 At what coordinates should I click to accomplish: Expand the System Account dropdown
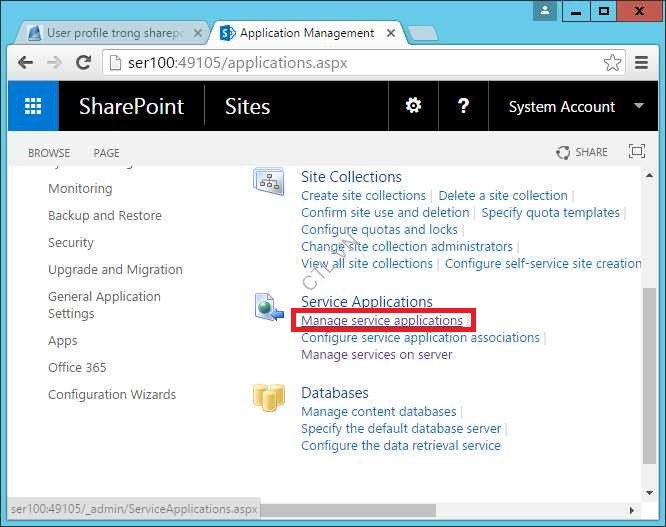(x=639, y=105)
